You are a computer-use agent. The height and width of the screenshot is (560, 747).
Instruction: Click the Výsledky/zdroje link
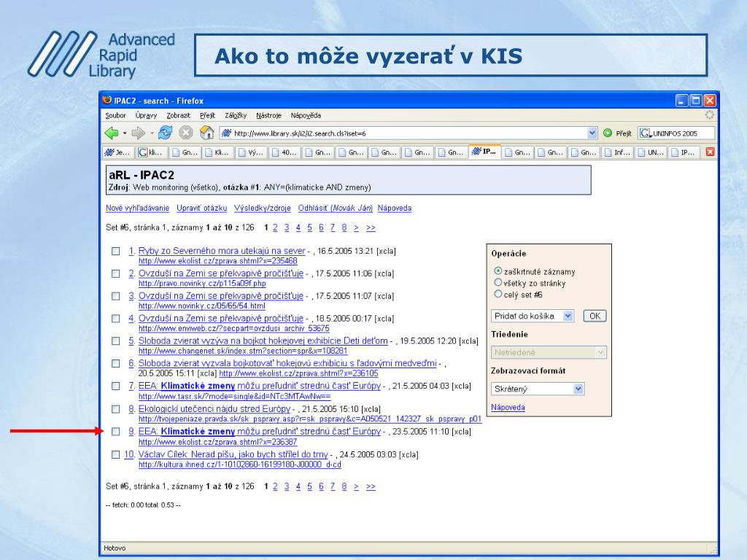tap(262, 208)
